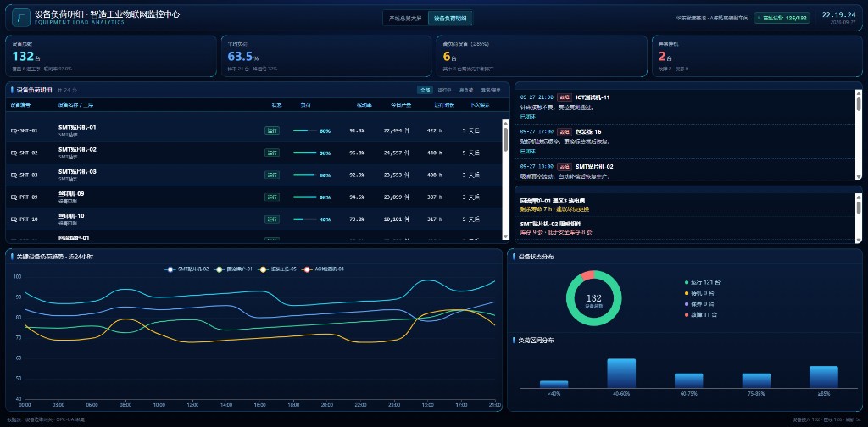
Task: Sort by 设备编号 column header
Action: pos(21,104)
